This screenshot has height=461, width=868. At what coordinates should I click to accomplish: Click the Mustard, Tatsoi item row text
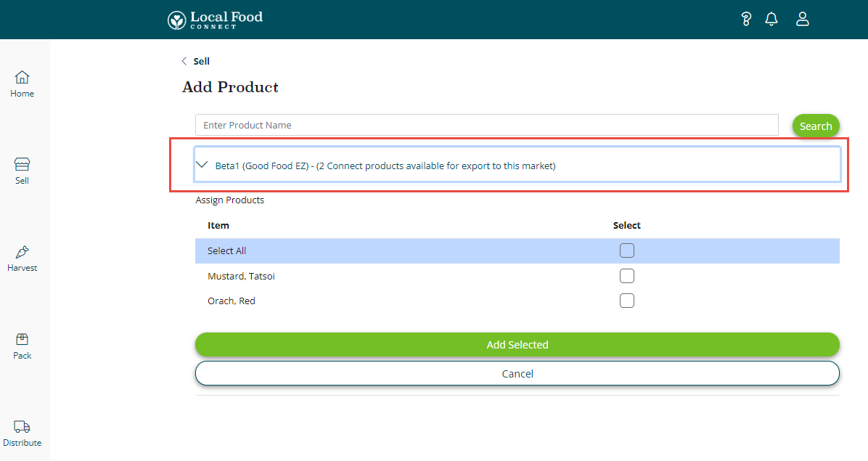pos(241,276)
